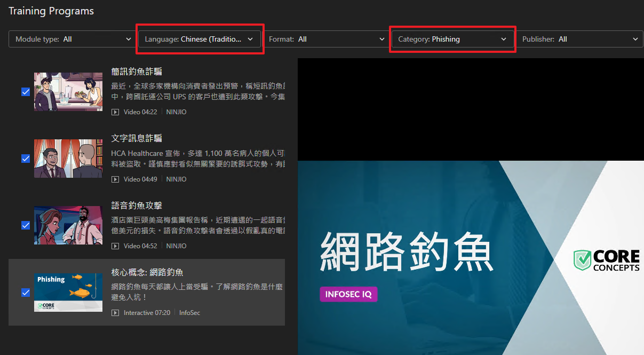Toggle the 語音釣魚攻擊 module checkbox
Viewport: 644px width, 355px height.
[26, 225]
